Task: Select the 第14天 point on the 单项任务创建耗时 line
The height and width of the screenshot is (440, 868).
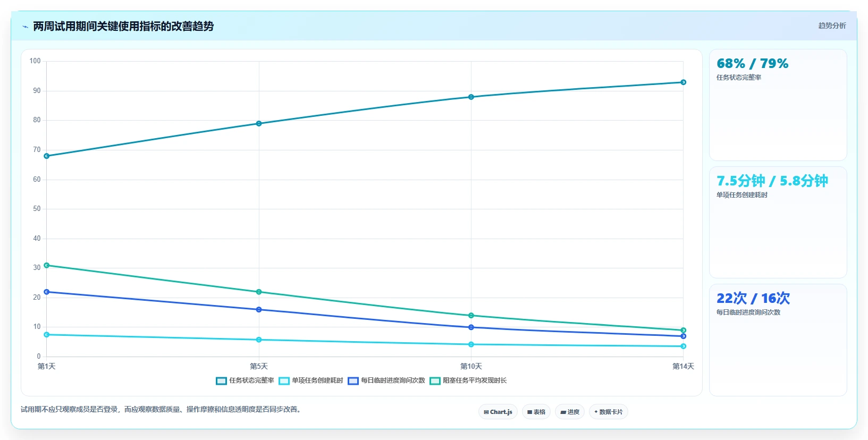Action: click(x=684, y=346)
